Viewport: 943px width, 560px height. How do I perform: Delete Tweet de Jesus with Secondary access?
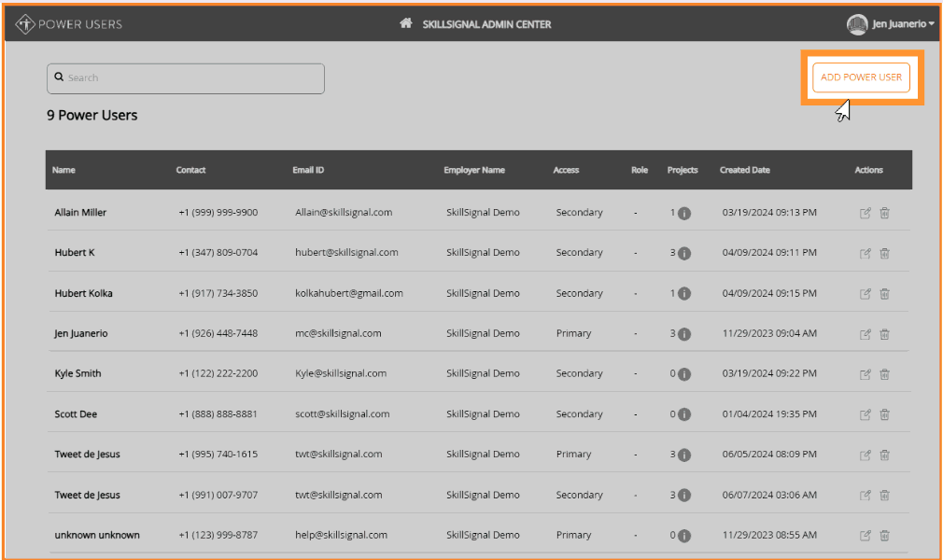coord(885,495)
